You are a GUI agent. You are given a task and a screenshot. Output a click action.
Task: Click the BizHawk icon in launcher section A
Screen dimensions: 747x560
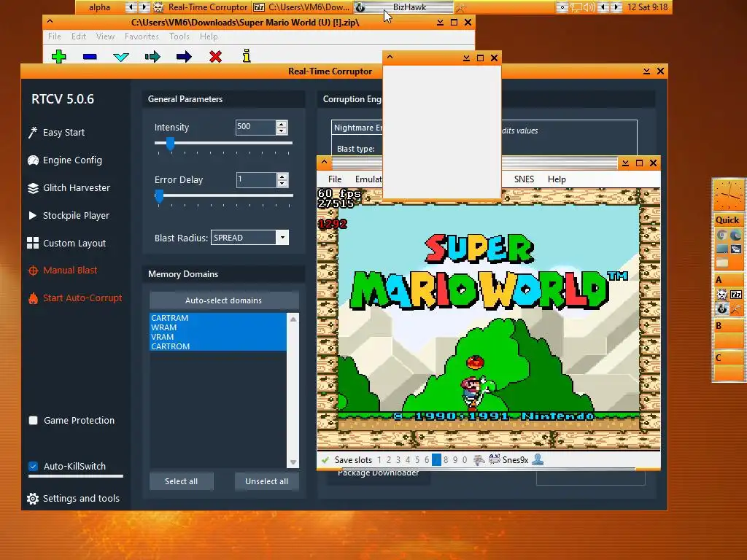(721, 308)
